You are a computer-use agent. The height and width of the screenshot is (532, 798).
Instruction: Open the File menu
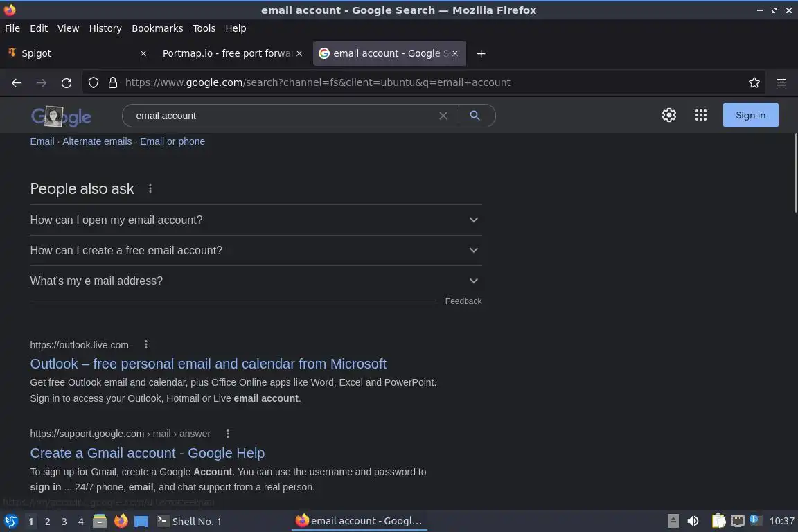click(x=12, y=28)
